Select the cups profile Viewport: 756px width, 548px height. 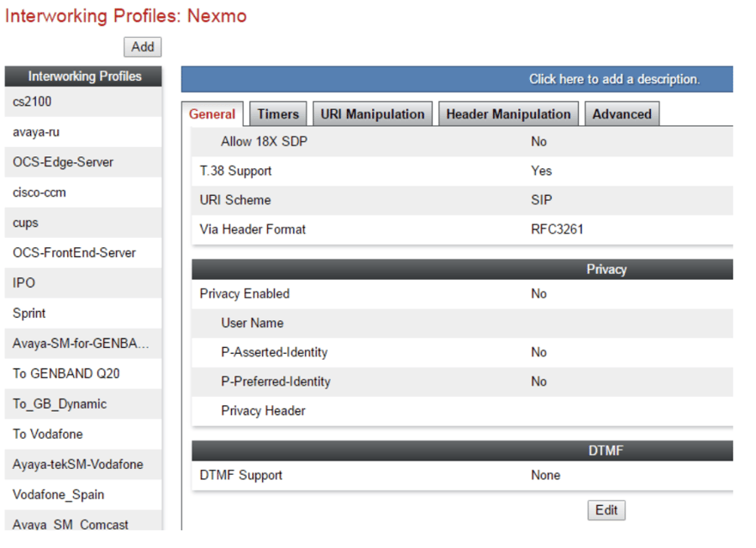83,223
